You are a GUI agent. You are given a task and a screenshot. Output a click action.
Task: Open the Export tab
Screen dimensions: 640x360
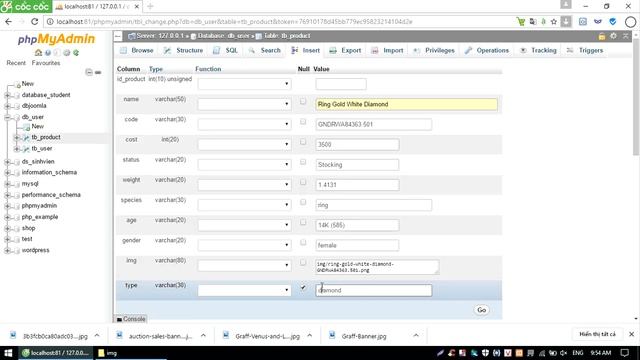point(345,50)
